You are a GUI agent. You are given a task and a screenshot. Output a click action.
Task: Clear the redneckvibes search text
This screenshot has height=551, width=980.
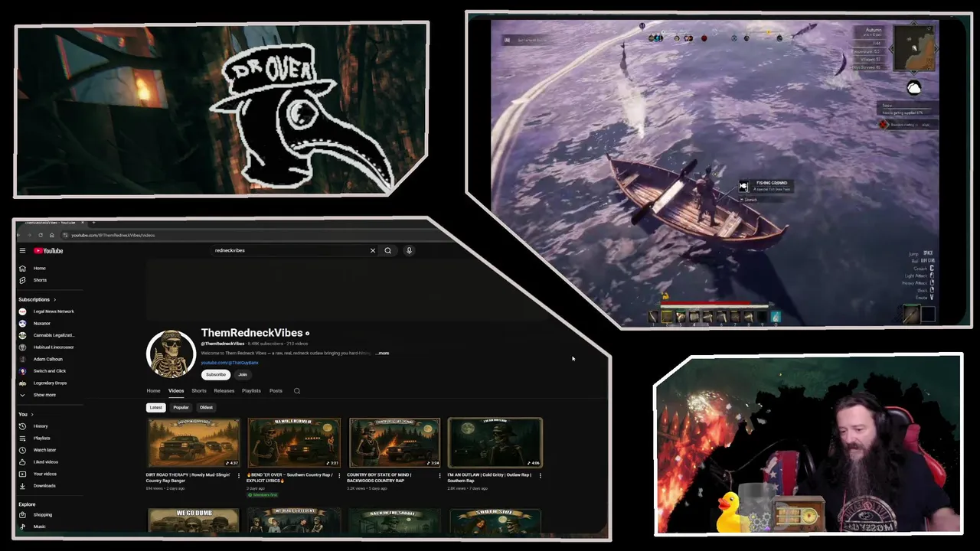pyautogui.click(x=373, y=250)
